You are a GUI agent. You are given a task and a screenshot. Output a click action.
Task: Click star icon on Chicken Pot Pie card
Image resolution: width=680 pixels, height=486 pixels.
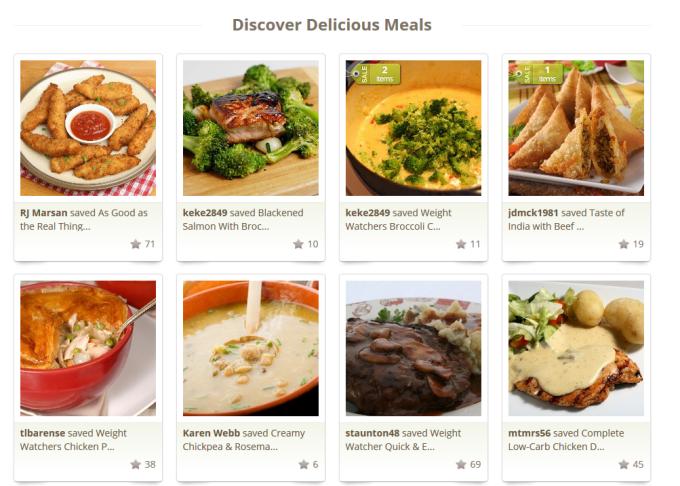(136, 464)
